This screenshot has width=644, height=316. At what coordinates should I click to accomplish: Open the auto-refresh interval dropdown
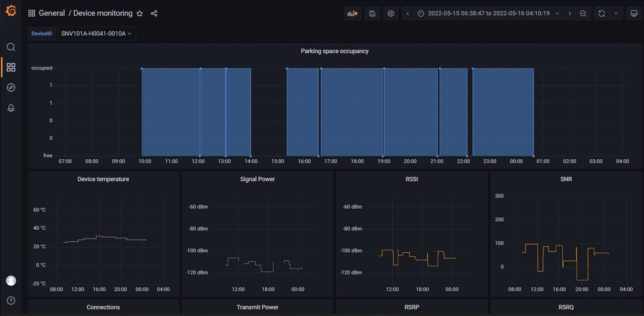[x=616, y=13]
